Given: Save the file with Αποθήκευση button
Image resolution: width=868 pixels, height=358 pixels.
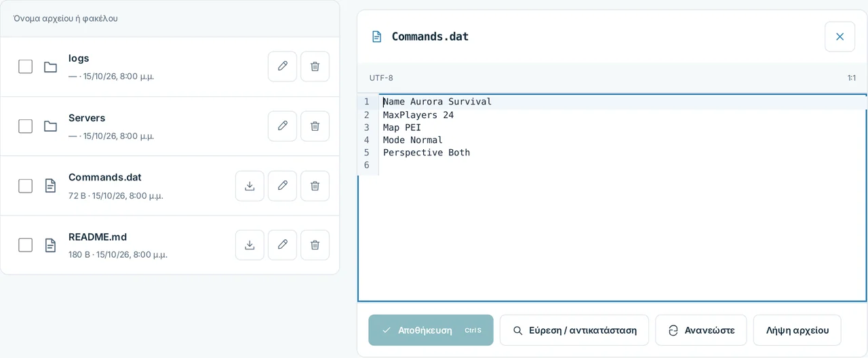Looking at the screenshot, I should tap(431, 330).
